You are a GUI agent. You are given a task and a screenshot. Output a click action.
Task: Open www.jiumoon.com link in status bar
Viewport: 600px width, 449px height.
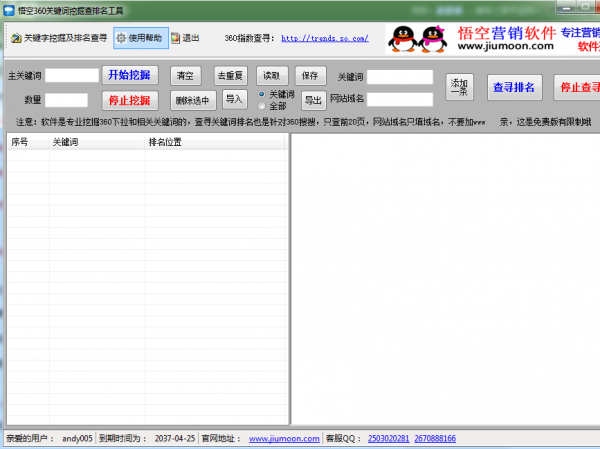coord(284,438)
